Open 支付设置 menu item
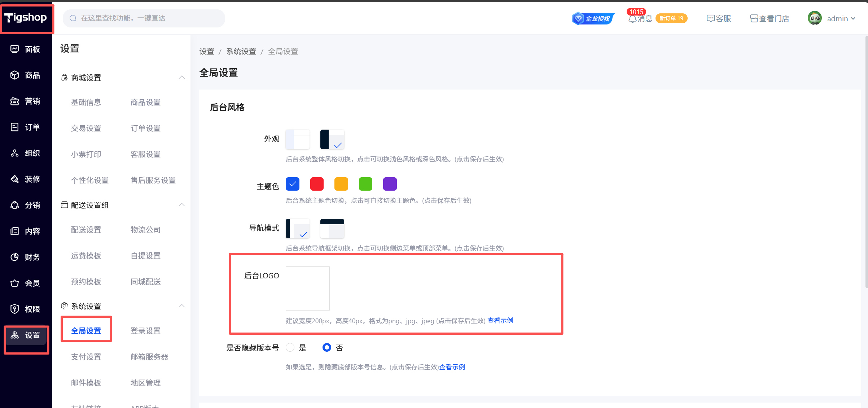The width and height of the screenshot is (868, 408). [86, 357]
